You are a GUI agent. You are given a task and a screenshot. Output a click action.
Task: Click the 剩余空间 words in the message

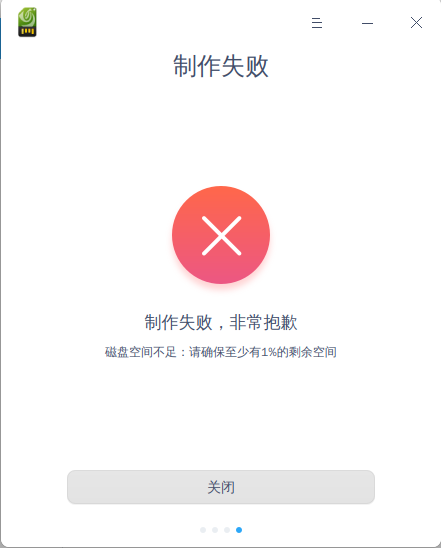[x=313, y=352]
